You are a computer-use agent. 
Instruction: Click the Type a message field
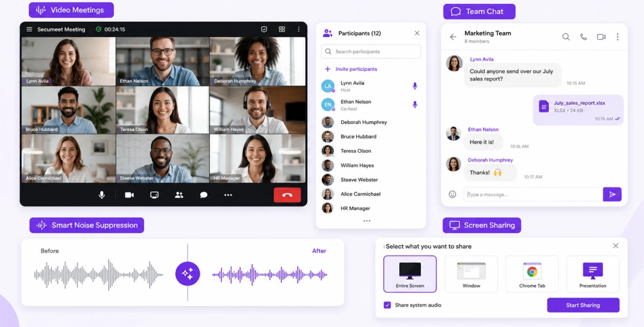click(533, 194)
